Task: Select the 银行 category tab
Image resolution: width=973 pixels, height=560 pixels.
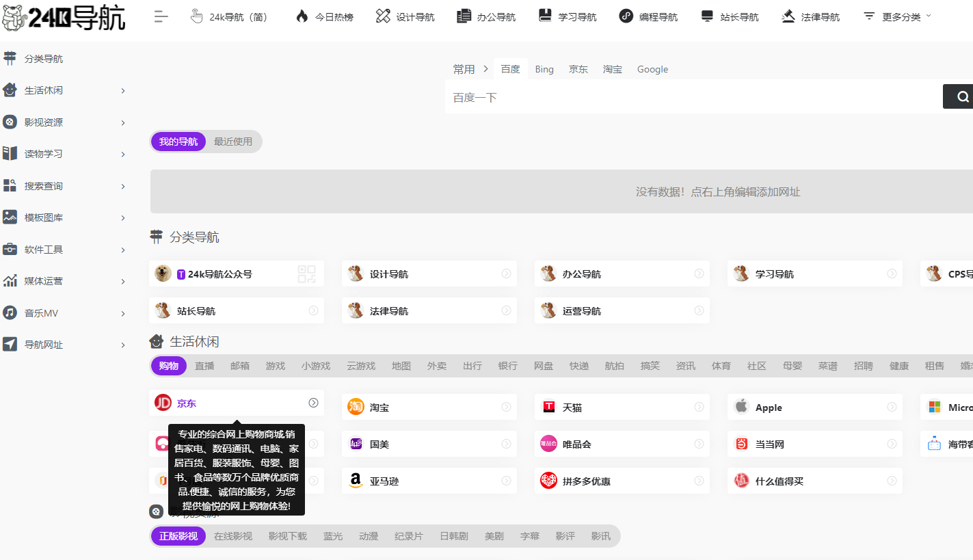Action: [508, 366]
